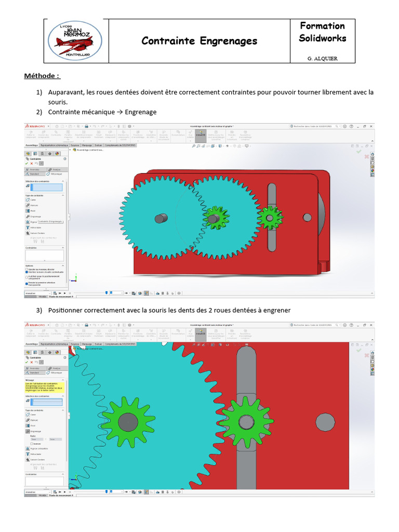Collapse 'Type de contrainte' section in upper screenshot
The width and height of the screenshot is (399, 532).
click(x=63, y=195)
